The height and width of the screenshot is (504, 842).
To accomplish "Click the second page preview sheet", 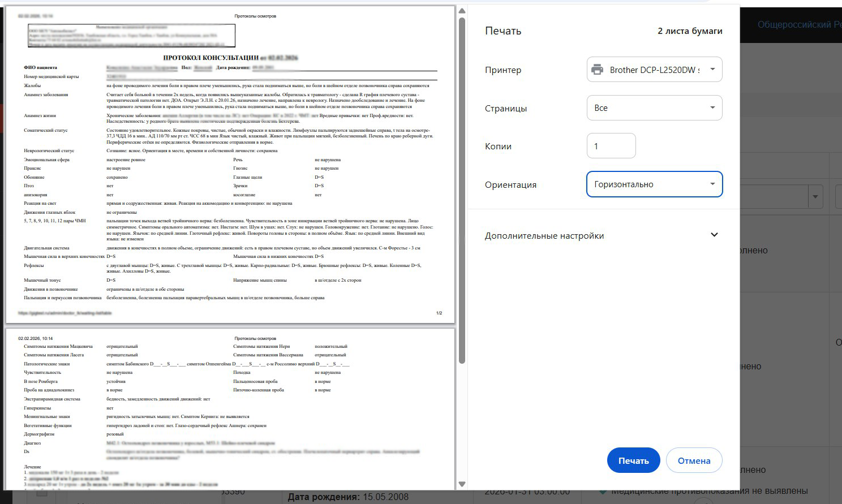I will click(230, 407).
